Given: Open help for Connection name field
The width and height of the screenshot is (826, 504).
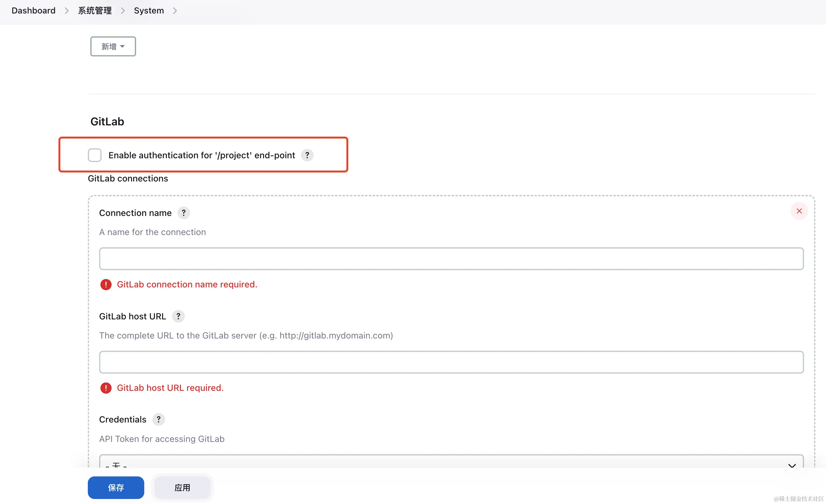Looking at the screenshot, I should click(183, 213).
